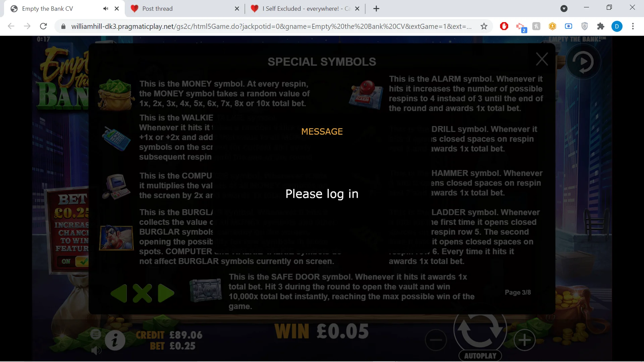This screenshot has height=362, width=644.
Task: Close the Special Symbols info panel
Action: click(542, 59)
